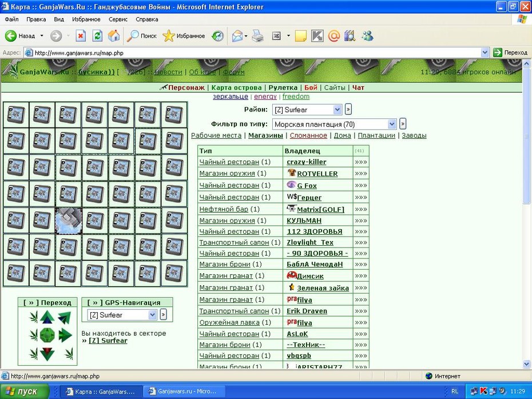Refresh the page with green arrows icon
The height and width of the screenshot is (399, 532).
click(x=97, y=35)
